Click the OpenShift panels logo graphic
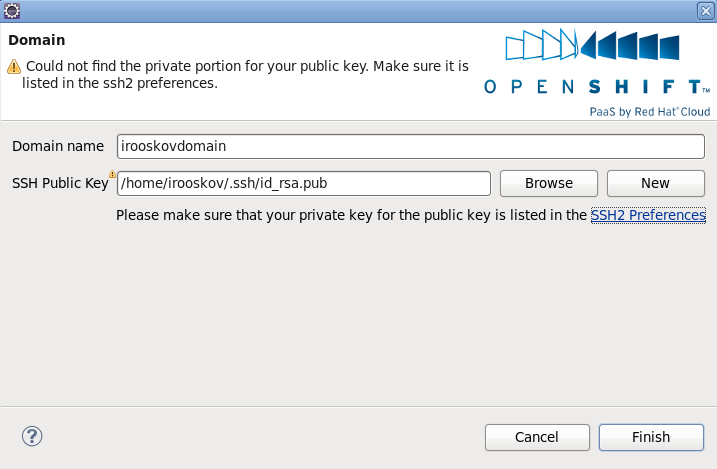Viewport: 717px width, 469px height. coord(592,44)
